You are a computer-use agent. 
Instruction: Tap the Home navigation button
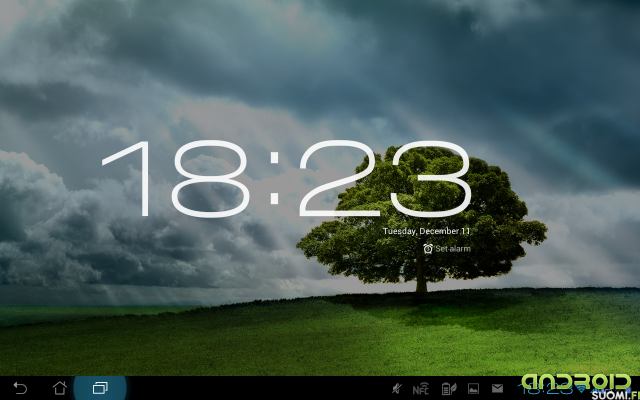tap(60, 388)
